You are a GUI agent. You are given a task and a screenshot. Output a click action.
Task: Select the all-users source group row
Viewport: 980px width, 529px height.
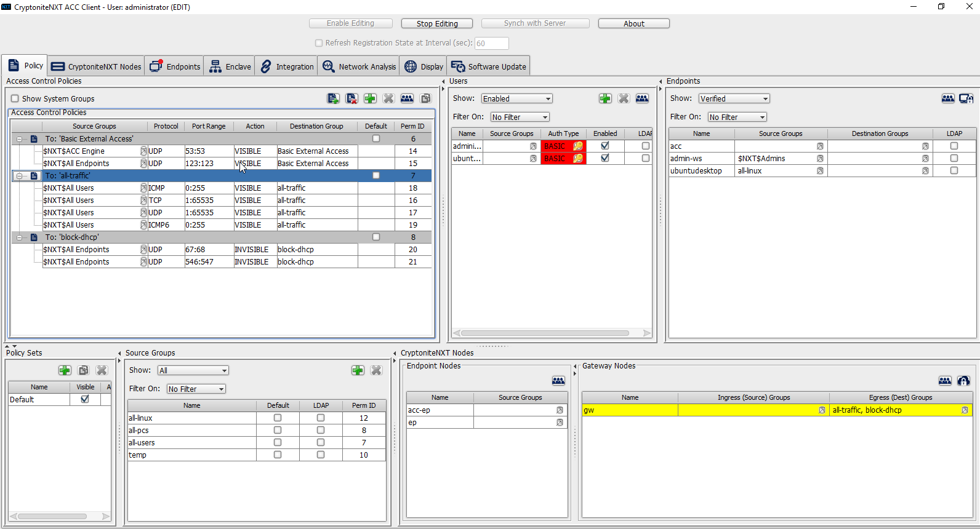pyautogui.click(x=257, y=442)
